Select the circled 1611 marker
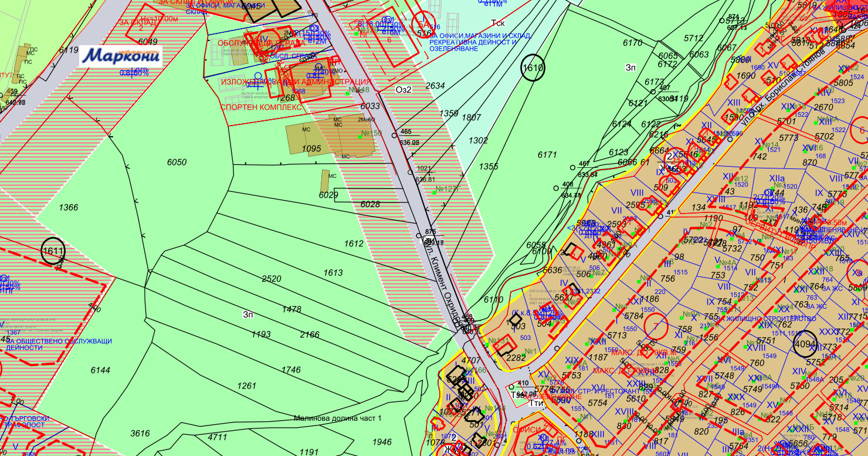The height and width of the screenshot is (456, 868). (53, 251)
